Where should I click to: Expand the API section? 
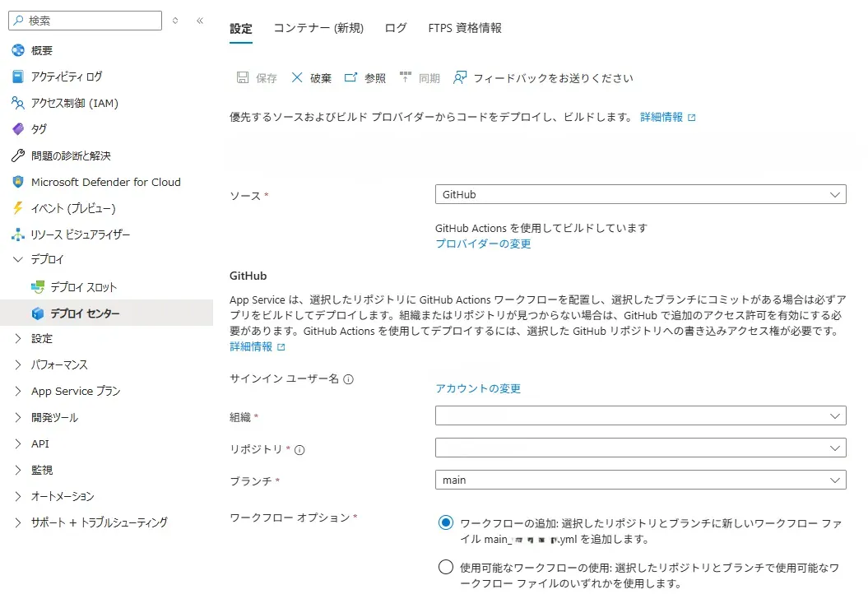[x=18, y=443]
